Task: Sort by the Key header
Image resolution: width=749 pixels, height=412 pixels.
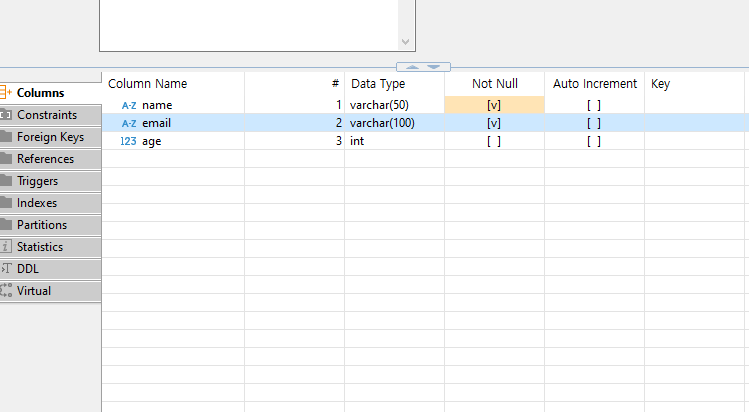Action: click(x=694, y=84)
